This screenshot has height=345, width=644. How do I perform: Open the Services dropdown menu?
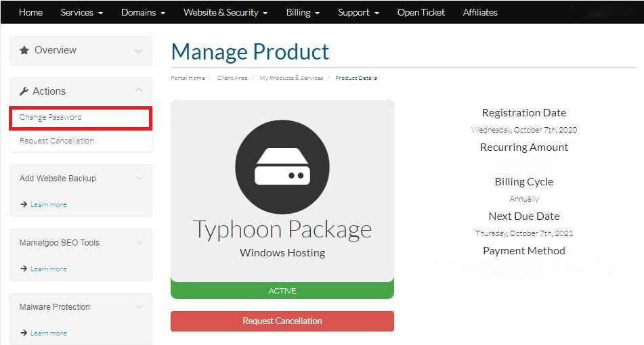click(81, 12)
